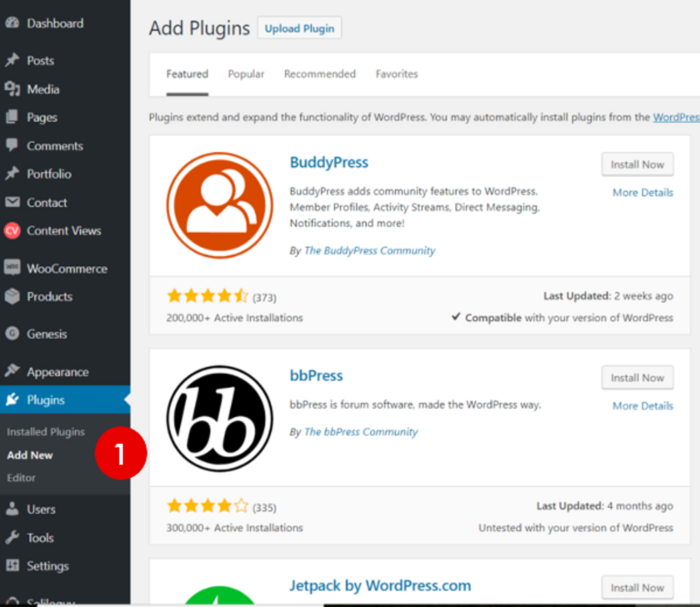
Task: Click '300,000+ Active Installations' text
Action: point(234,527)
